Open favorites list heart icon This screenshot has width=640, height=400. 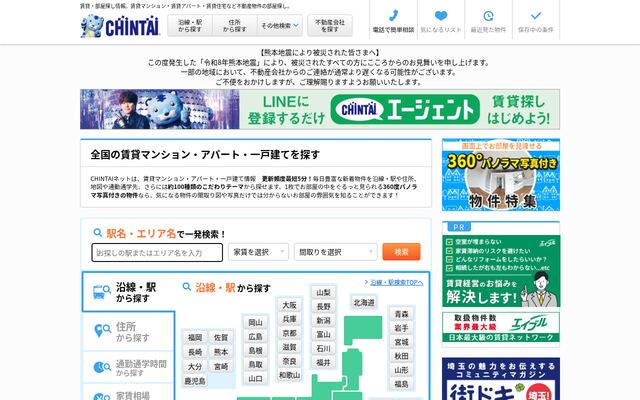[441, 16]
